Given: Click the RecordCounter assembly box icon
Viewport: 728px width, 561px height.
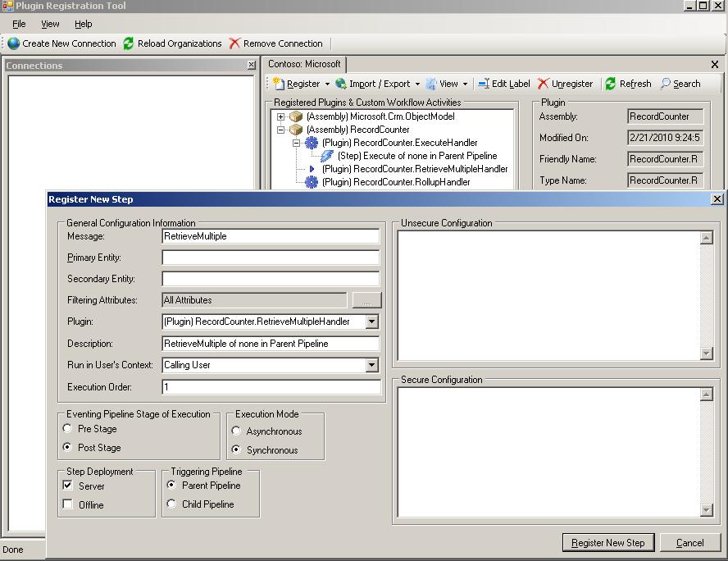Looking at the screenshot, I should (296, 130).
